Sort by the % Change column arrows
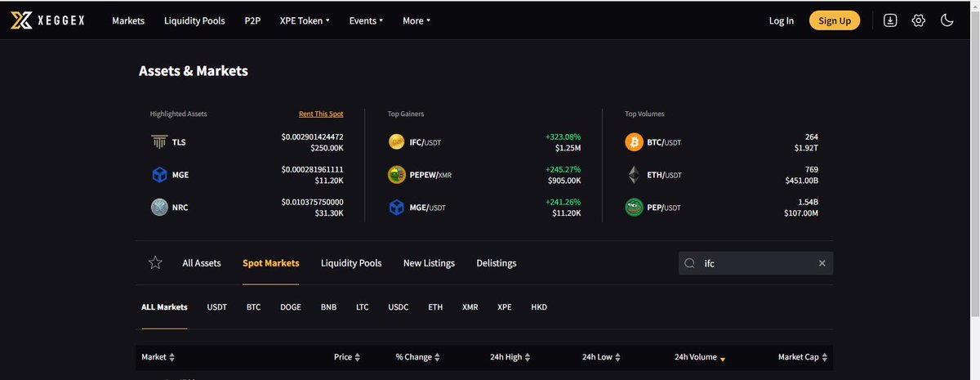 [x=438, y=357]
